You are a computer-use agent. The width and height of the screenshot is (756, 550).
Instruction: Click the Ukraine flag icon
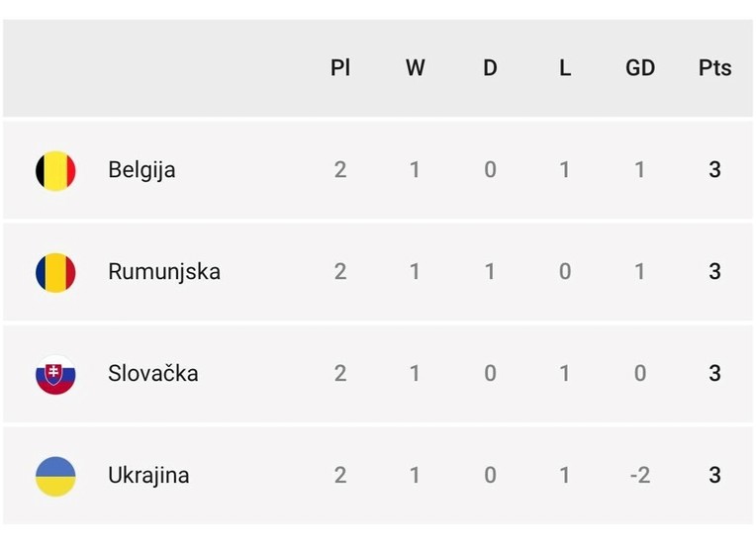pos(55,476)
